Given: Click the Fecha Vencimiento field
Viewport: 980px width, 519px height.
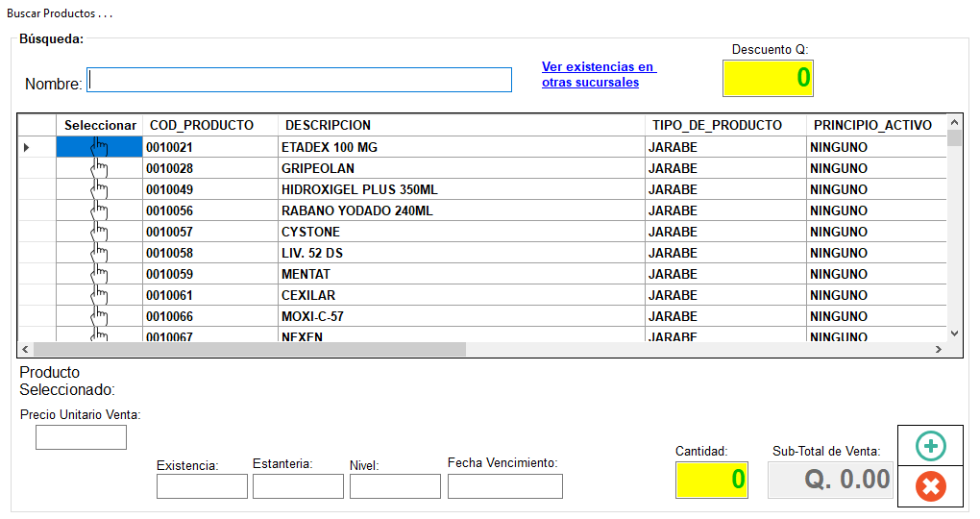Looking at the screenshot, I should 504,486.
